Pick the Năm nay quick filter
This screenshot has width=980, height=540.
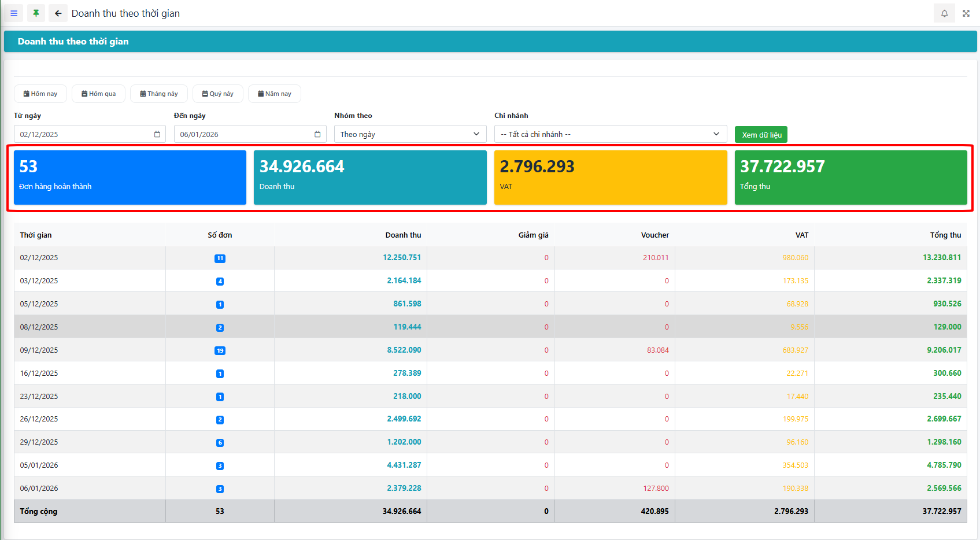(275, 94)
